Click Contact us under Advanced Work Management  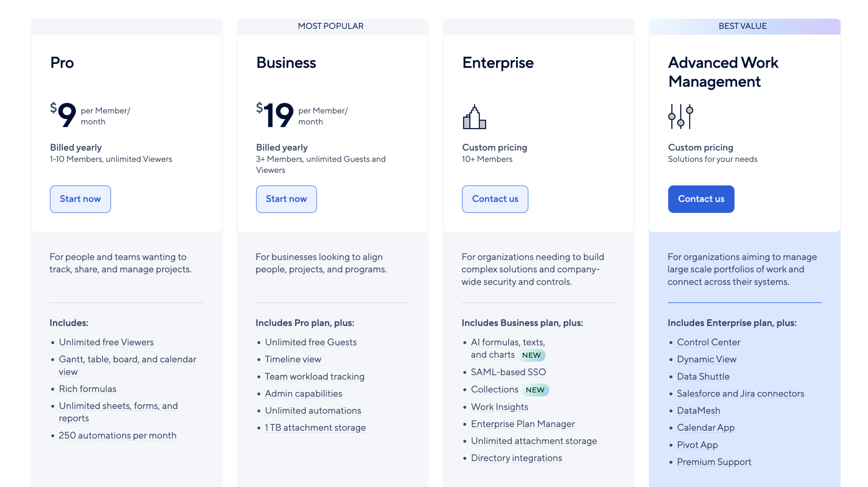(701, 199)
